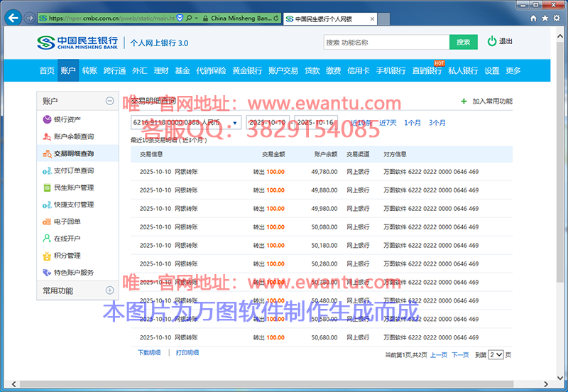The width and height of the screenshot is (568, 392).
Task: Click the 账户余额 column header
Action: point(326,154)
